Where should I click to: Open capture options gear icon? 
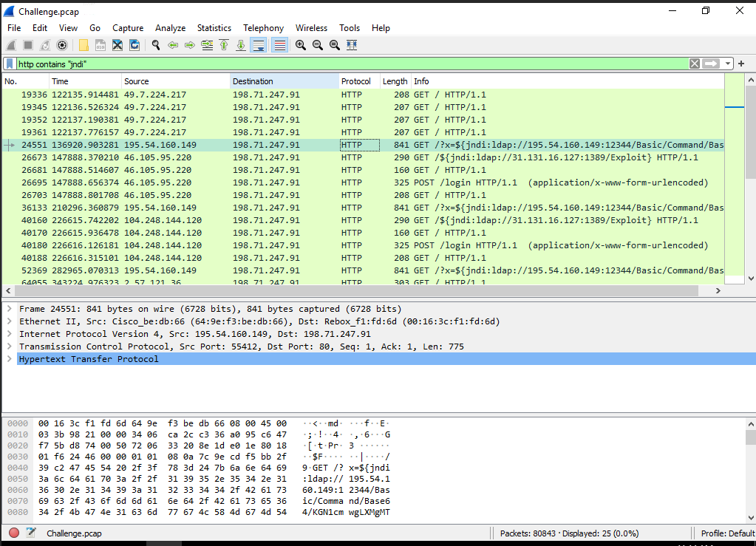(x=62, y=45)
